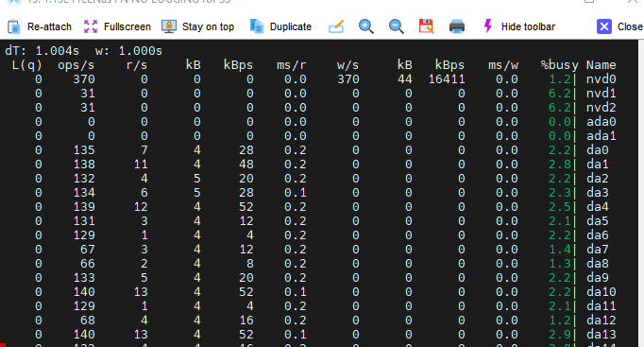The width and height of the screenshot is (644, 347).
Task: Click device name ada1
Action: pos(601,136)
